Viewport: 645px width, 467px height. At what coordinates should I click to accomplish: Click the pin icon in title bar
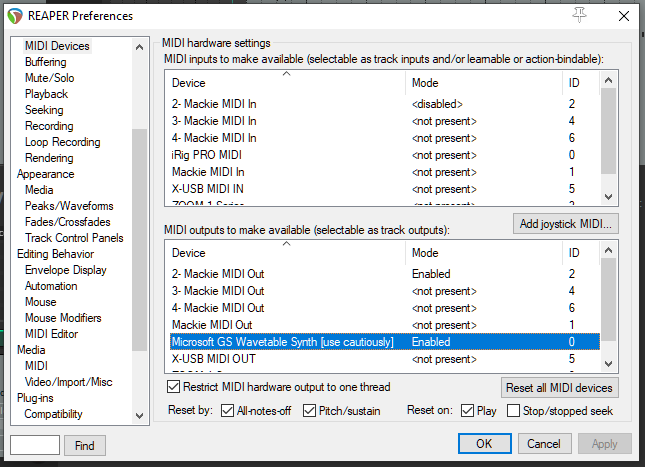tap(580, 16)
